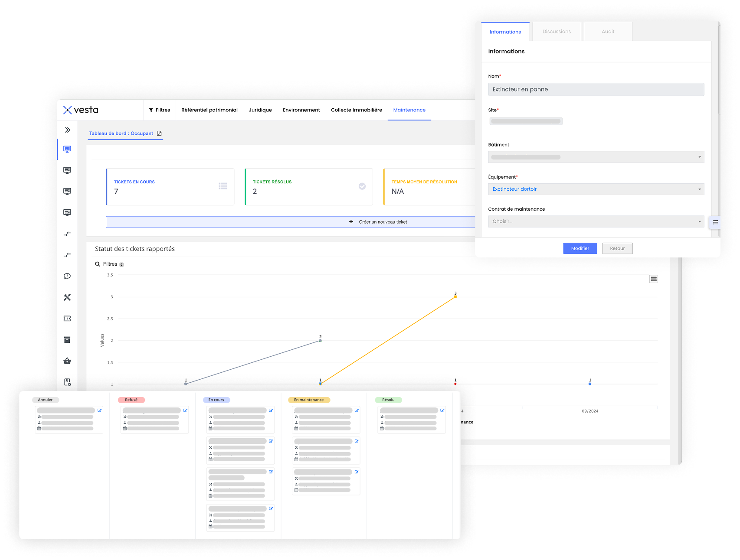
Task: Click the floating list icon beside the form
Action: (715, 222)
